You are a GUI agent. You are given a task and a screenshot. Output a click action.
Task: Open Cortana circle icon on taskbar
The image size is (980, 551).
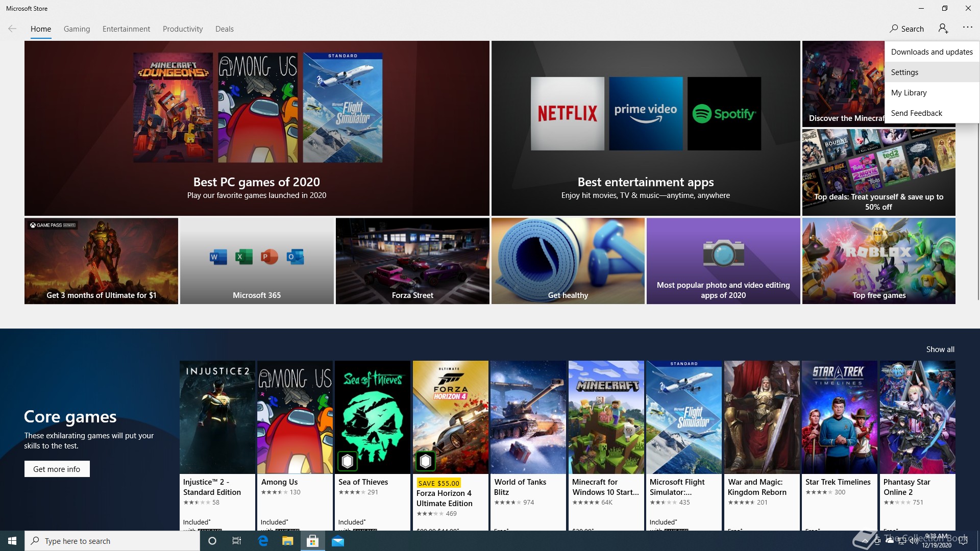212,541
